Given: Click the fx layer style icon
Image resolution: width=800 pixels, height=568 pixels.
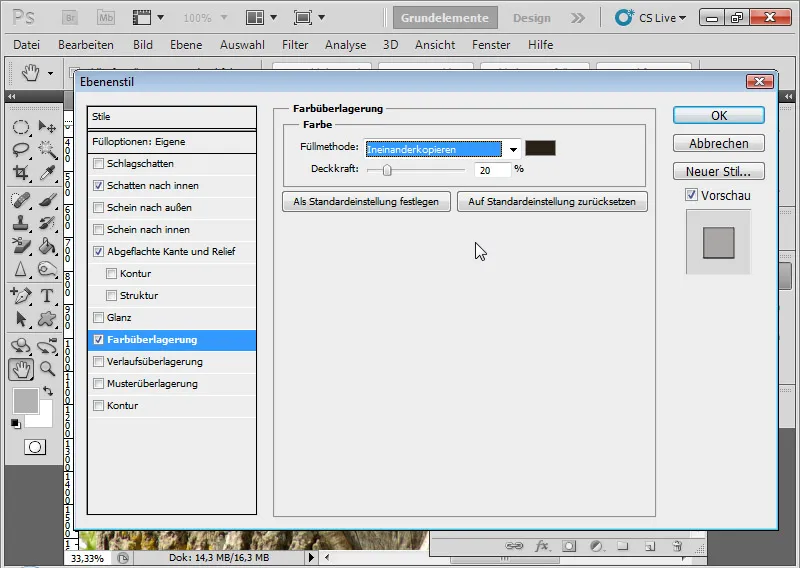Looking at the screenshot, I should click(x=541, y=546).
